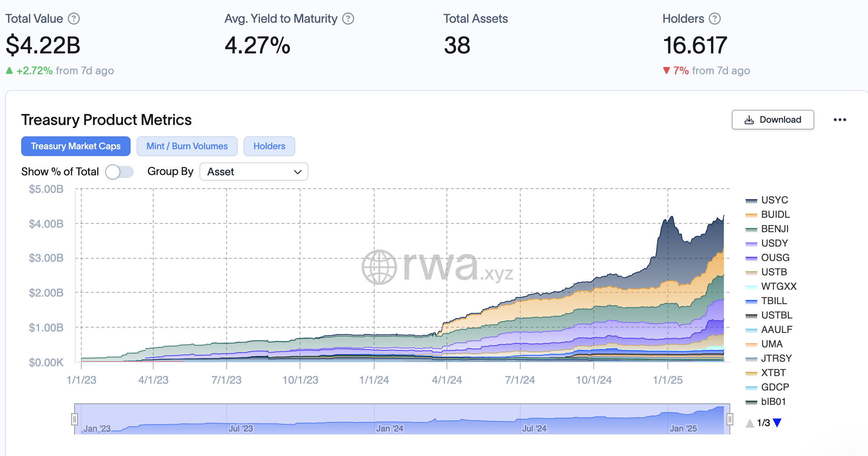This screenshot has height=456, width=868.
Task: Toggle USTB series in legend
Action: tap(767, 272)
